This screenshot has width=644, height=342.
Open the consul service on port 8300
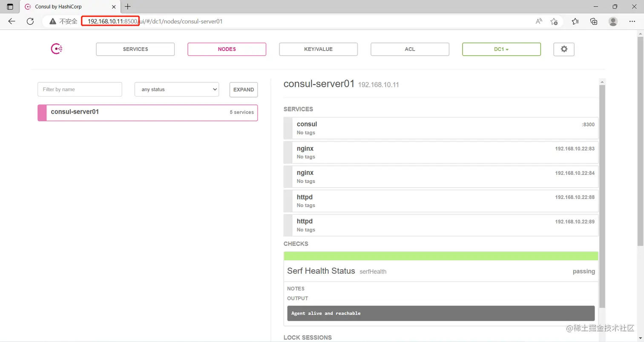click(441, 128)
